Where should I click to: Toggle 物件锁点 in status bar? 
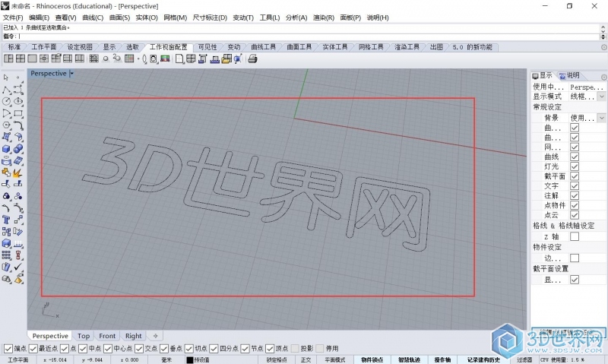coord(372,359)
